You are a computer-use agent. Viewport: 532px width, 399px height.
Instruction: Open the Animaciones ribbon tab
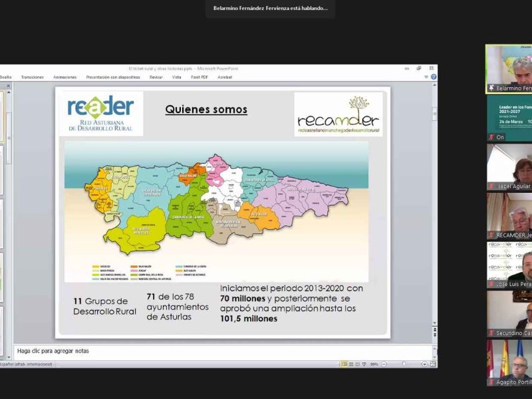(65, 77)
